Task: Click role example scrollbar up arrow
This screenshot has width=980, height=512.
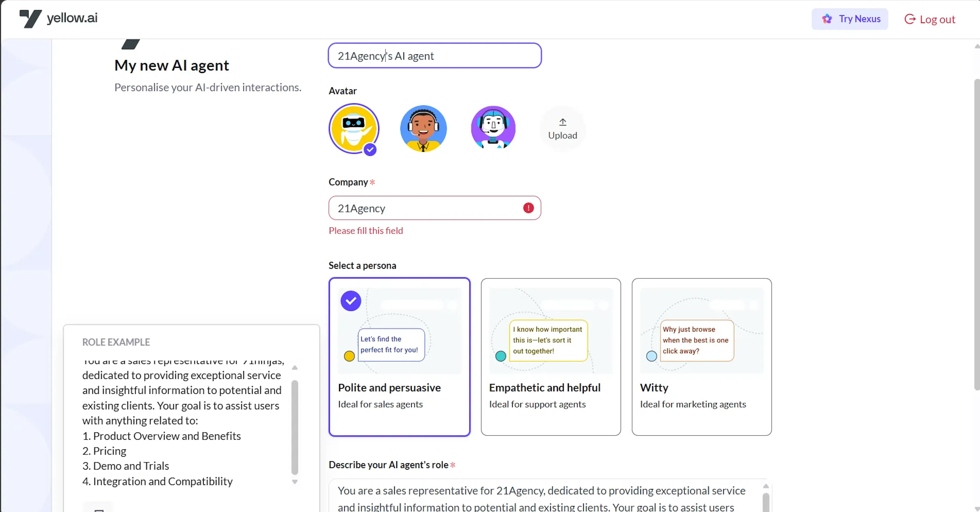Action: click(x=295, y=368)
